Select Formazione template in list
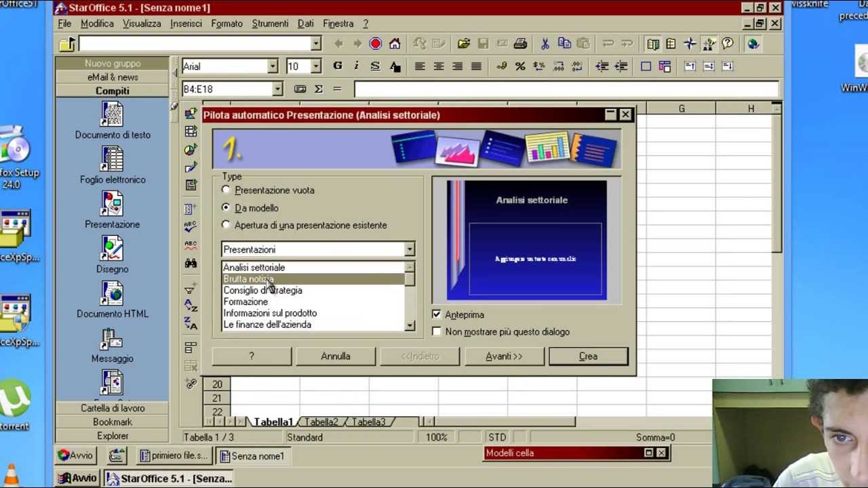868x488 pixels. [x=313, y=302]
